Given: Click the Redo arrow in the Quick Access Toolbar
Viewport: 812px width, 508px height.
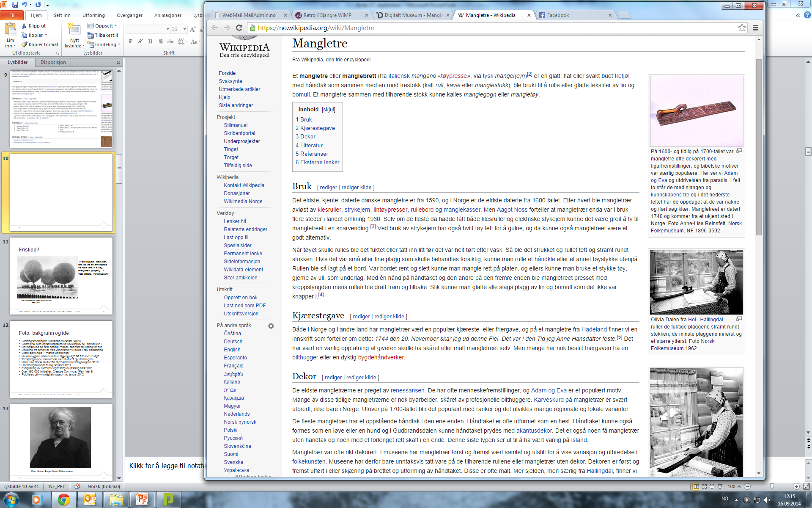Looking at the screenshot, I should click(x=38, y=5).
